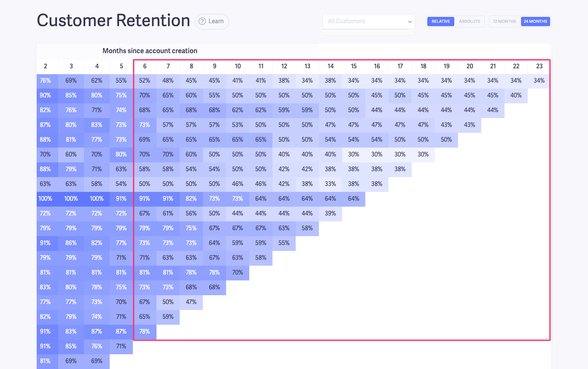Select the RELATIVE view toggle
This screenshot has width=588, height=369.
[440, 21]
